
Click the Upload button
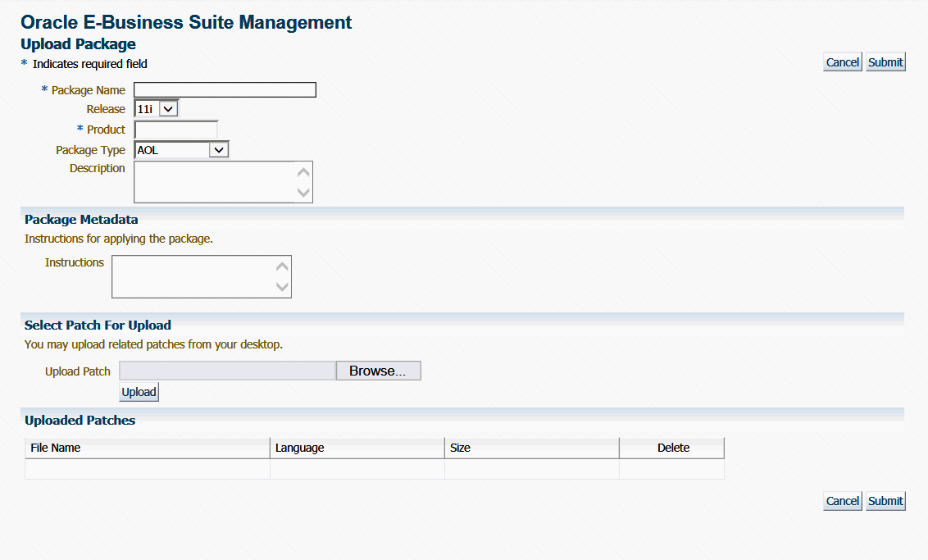(139, 392)
